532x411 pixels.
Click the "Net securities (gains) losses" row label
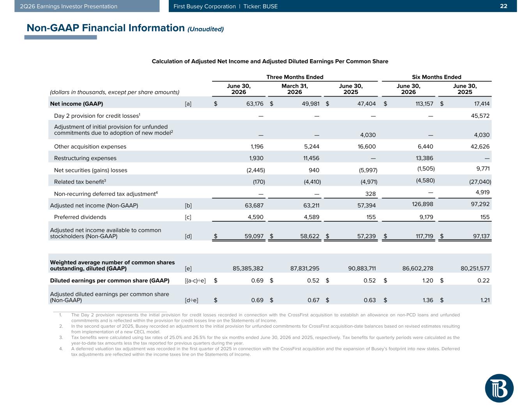click(90, 170)
